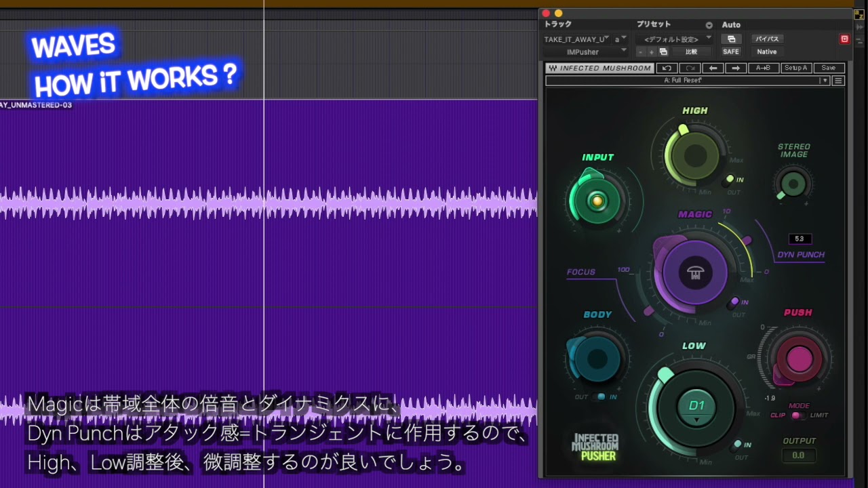
Task: Click the previous preset minus button
Action: tap(642, 52)
